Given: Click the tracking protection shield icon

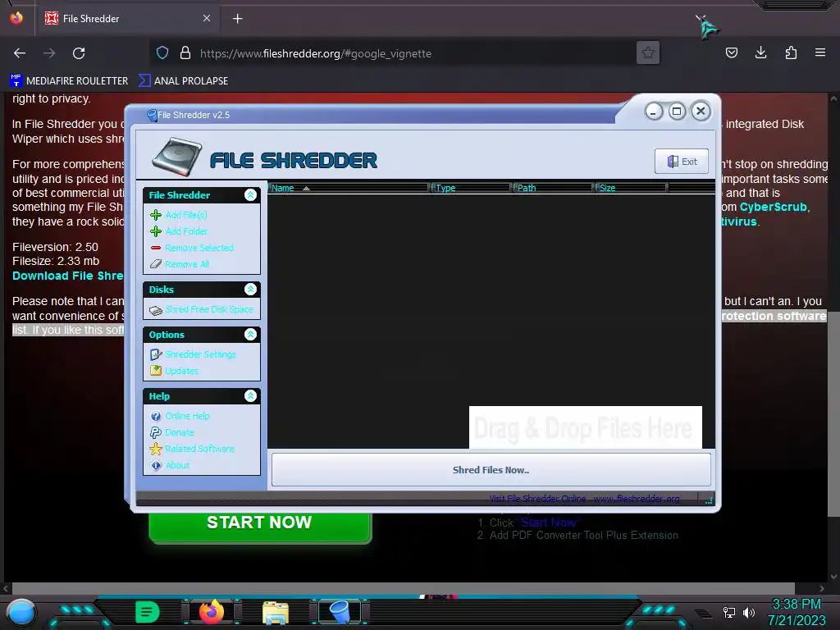Looking at the screenshot, I should tap(162, 53).
